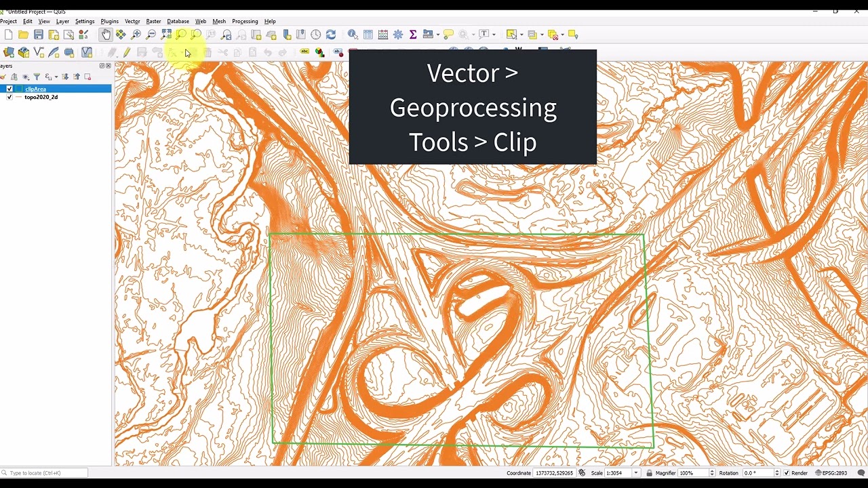Open the messages log speech bubble
The image size is (868, 488).
(x=861, y=473)
